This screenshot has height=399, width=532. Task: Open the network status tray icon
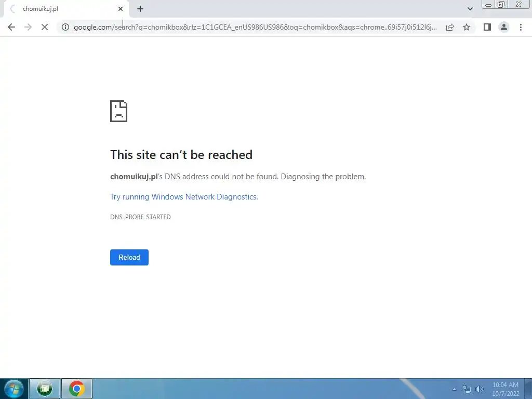pyautogui.click(x=467, y=389)
